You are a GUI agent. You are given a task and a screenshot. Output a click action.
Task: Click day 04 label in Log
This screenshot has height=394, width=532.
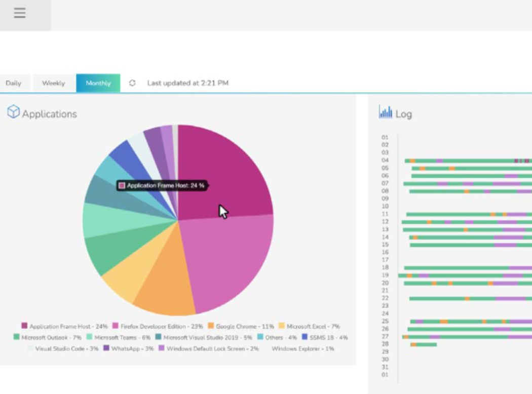click(385, 161)
